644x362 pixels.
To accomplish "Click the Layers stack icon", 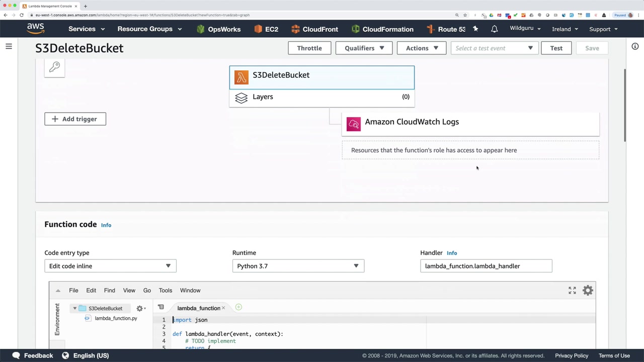I will tap(242, 98).
